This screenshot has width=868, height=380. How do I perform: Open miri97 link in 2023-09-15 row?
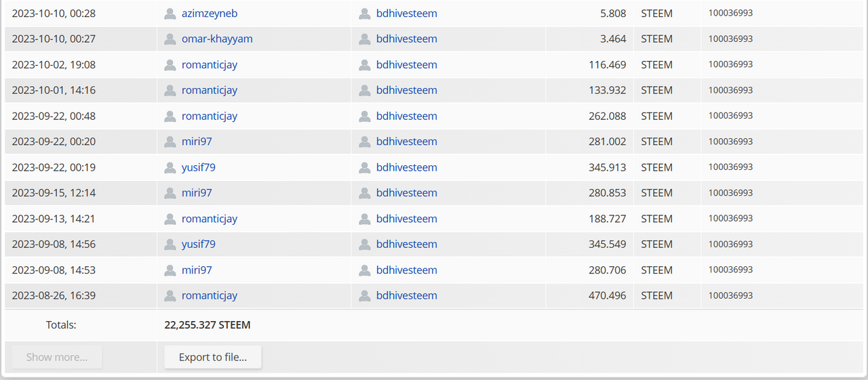[197, 193]
